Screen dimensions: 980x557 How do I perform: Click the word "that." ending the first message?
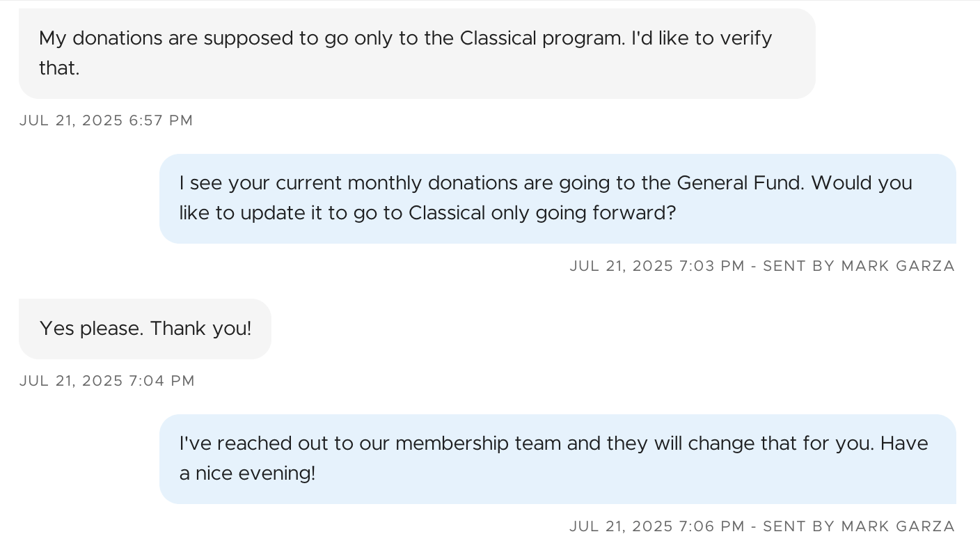[59, 68]
